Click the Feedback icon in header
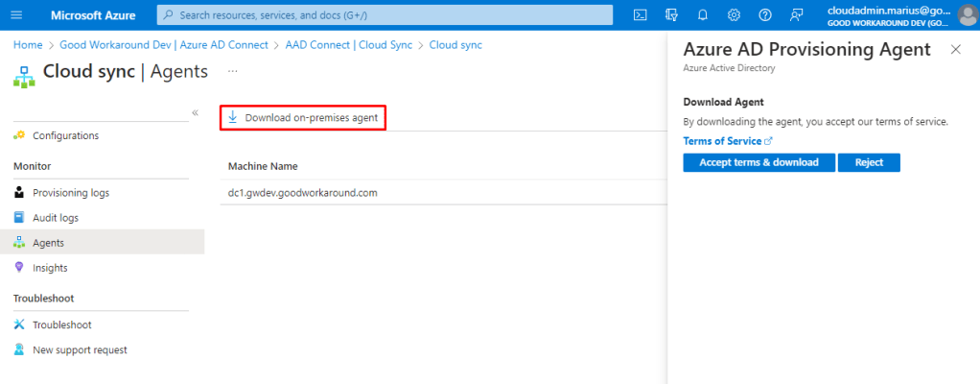The image size is (980, 384). tap(796, 15)
